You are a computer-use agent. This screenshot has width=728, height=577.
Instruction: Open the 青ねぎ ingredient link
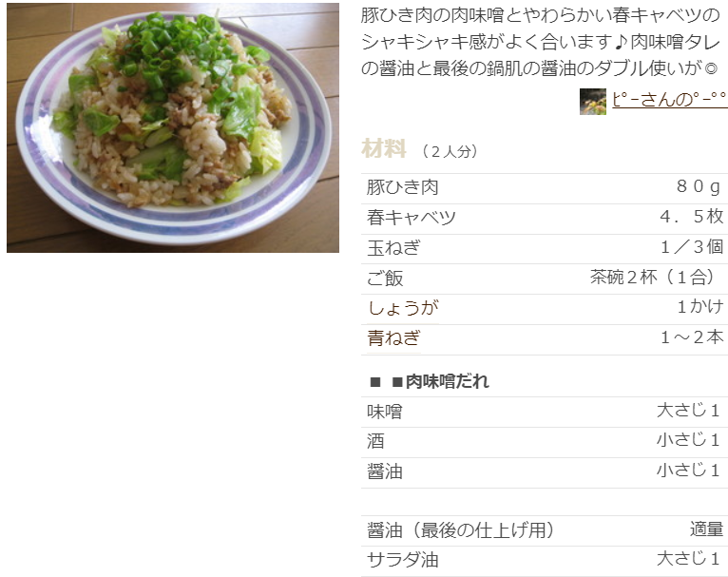(393, 338)
